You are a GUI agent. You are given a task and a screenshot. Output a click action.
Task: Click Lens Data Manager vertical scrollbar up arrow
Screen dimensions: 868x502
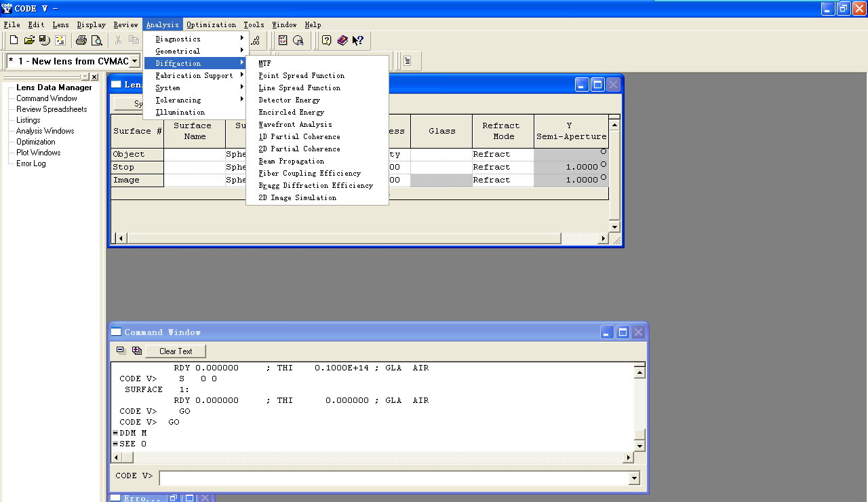(x=614, y=125)
